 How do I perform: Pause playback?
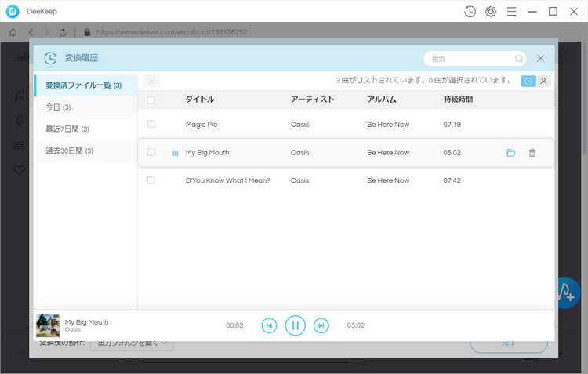pyautogui.click(x=295, y=325)
